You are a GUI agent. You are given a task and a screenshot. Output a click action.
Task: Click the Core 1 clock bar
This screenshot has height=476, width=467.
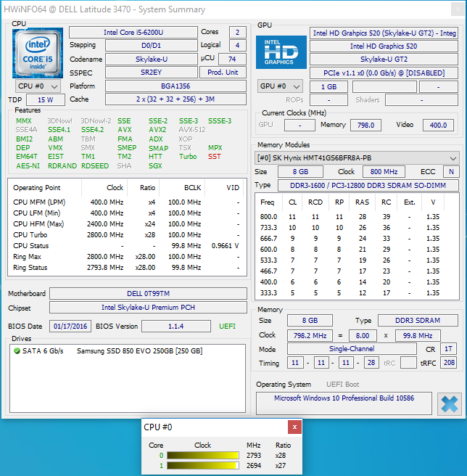pyautogui.click(x=203, y=466)
